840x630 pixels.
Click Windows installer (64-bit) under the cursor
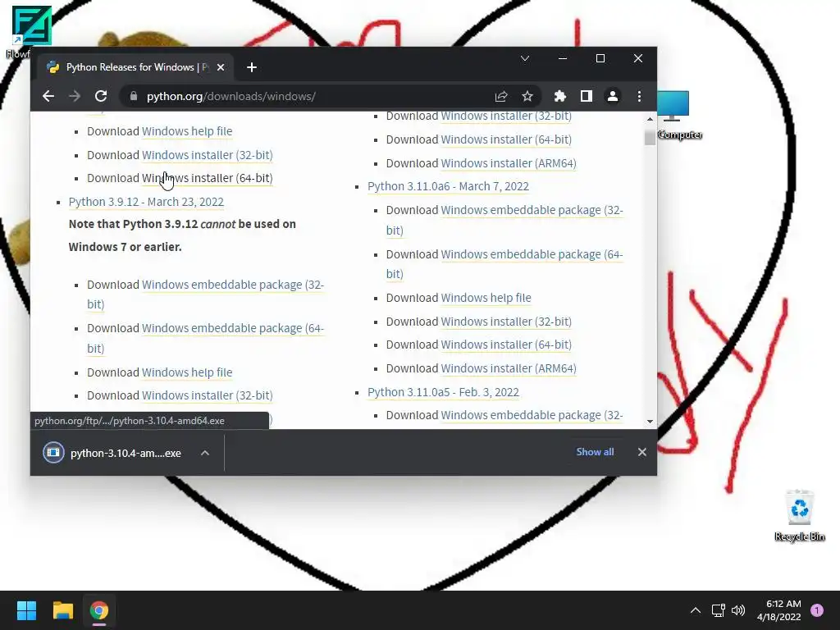coord(208,178)
